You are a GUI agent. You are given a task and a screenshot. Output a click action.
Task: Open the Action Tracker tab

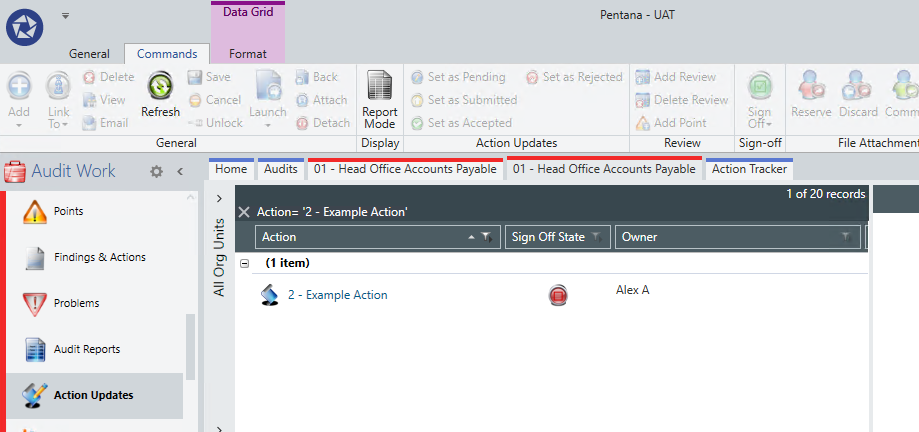[749, 169]
